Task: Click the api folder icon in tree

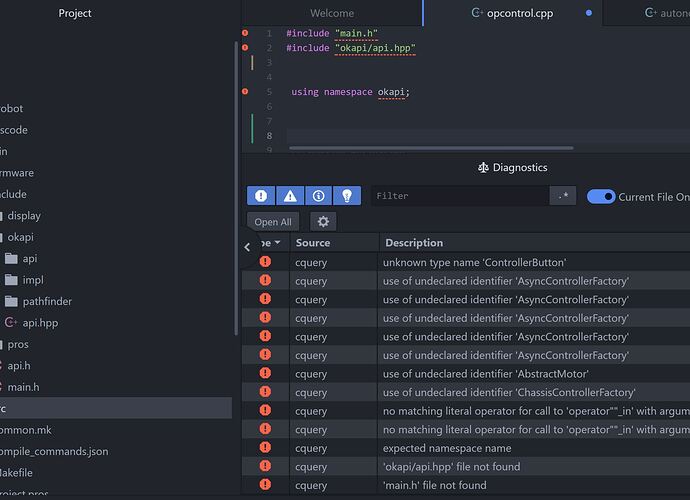Action: (x=11, y=259)
